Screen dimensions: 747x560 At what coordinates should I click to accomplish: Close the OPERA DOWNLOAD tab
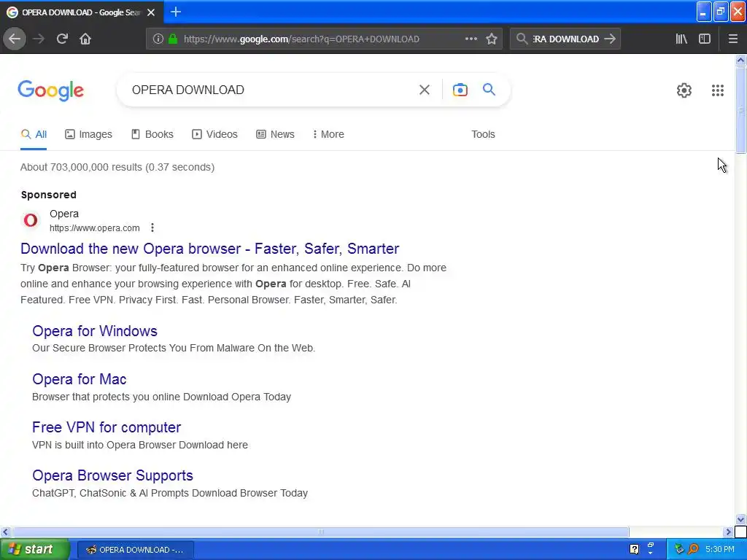151,12
